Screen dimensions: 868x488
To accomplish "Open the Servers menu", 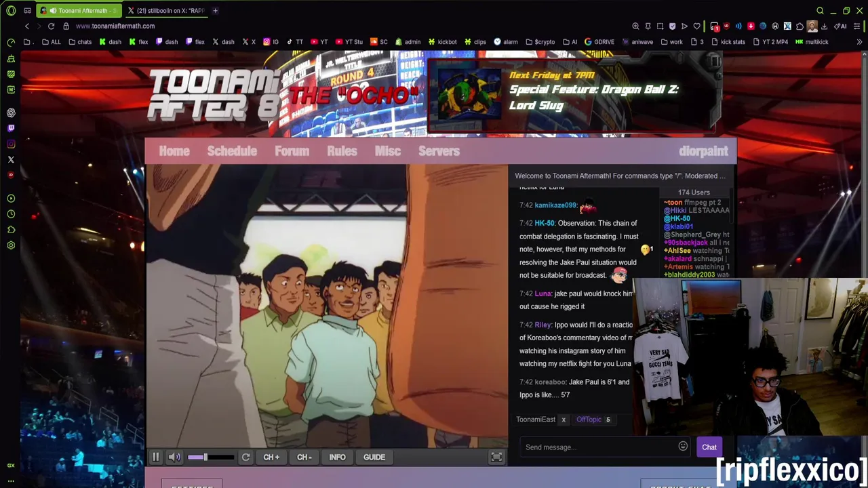I will [439, 151].
